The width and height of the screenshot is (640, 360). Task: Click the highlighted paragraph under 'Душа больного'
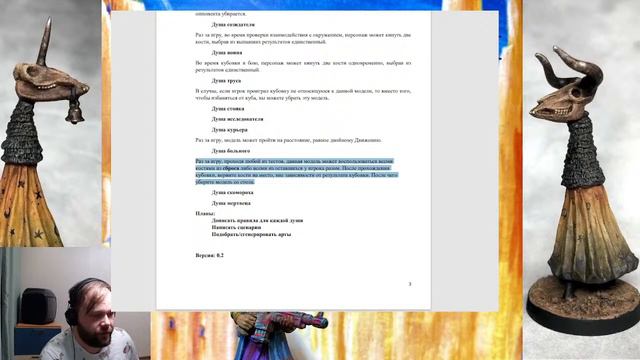click(x=297, y=171)
